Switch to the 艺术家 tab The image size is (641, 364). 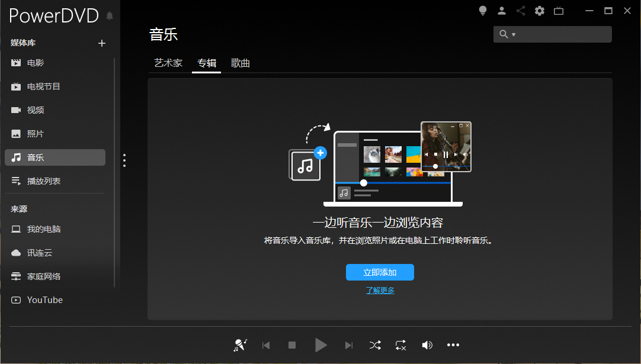168,63
